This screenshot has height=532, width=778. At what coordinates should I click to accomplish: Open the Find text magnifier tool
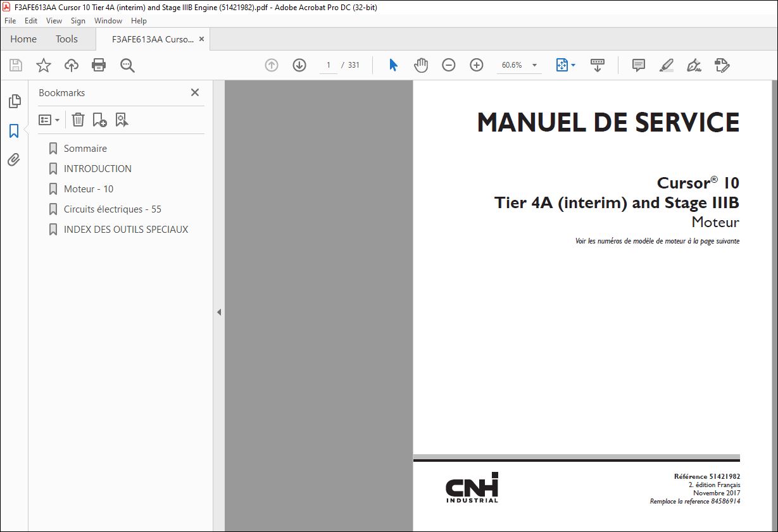[x=127, y=65]
